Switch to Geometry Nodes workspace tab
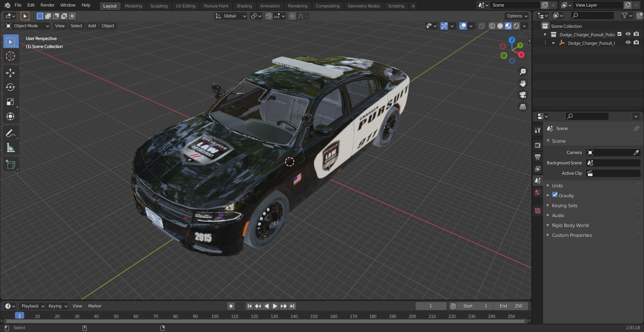The width and height of the screenshot is (644, 332). [x=363, y=6]
